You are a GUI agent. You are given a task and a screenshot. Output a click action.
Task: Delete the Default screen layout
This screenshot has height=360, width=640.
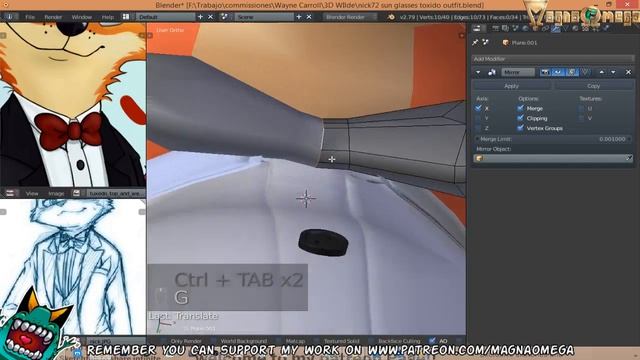click(211, 17)
